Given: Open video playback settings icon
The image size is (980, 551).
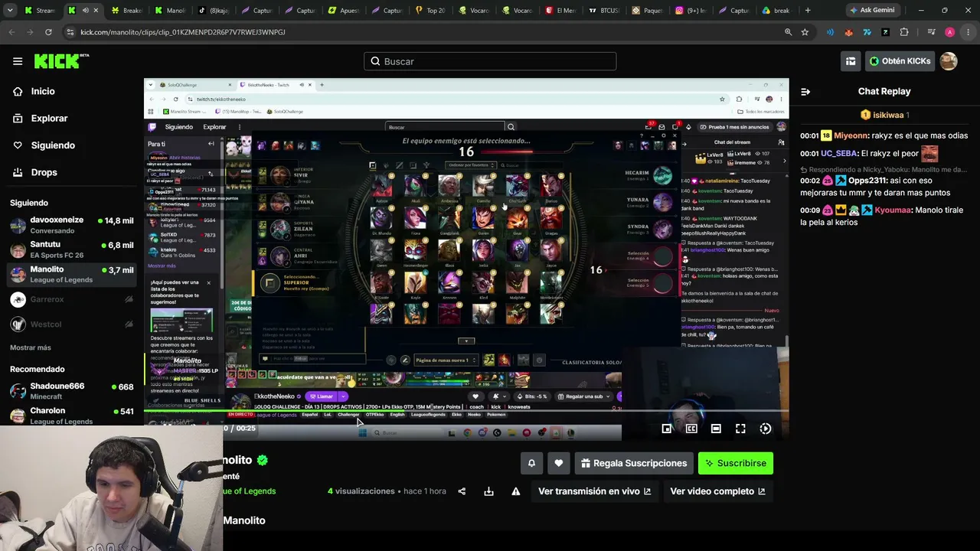Looking at the screenshot, I should (x=765, y=429).
